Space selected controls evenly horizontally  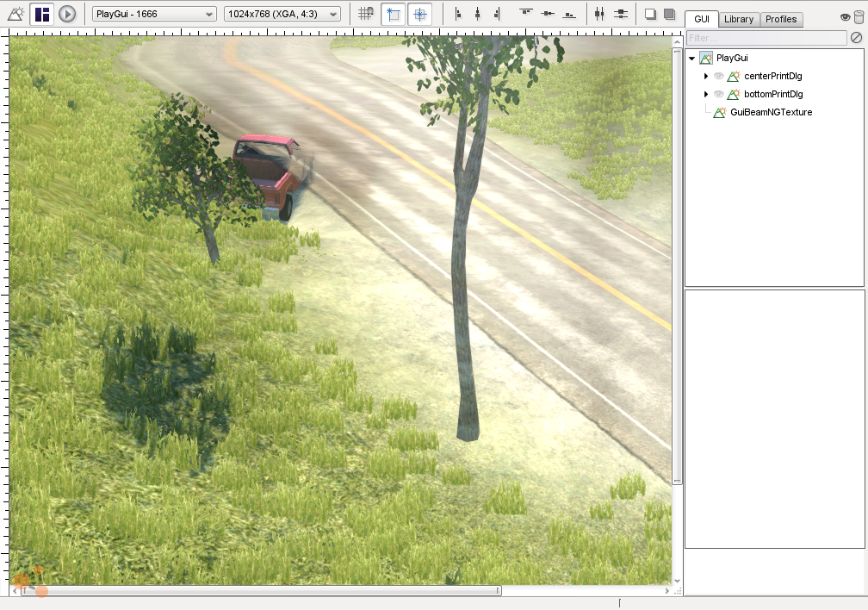[599, 14]
